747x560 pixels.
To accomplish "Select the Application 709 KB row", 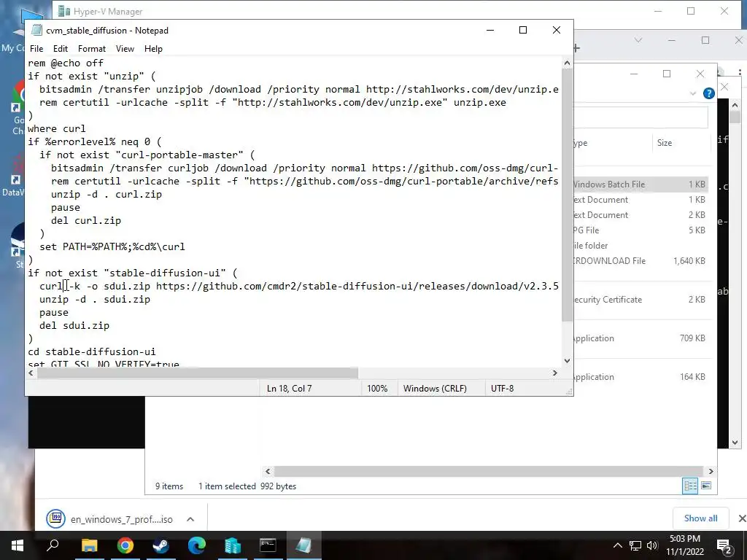I will (640, 338).
